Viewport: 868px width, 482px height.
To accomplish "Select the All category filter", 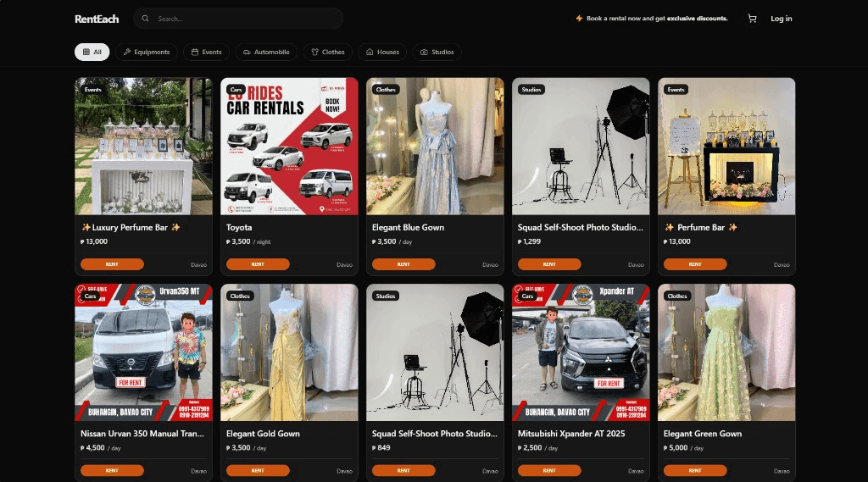I will 92,52.
